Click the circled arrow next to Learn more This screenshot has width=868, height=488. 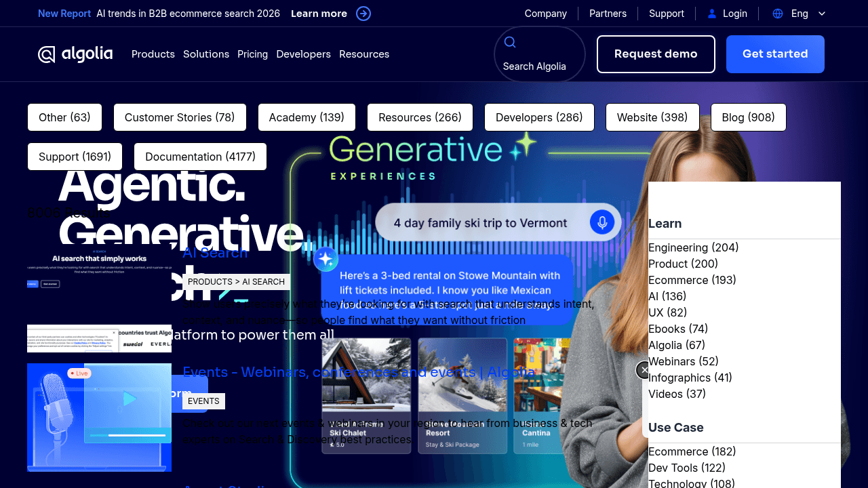[363, 14]
